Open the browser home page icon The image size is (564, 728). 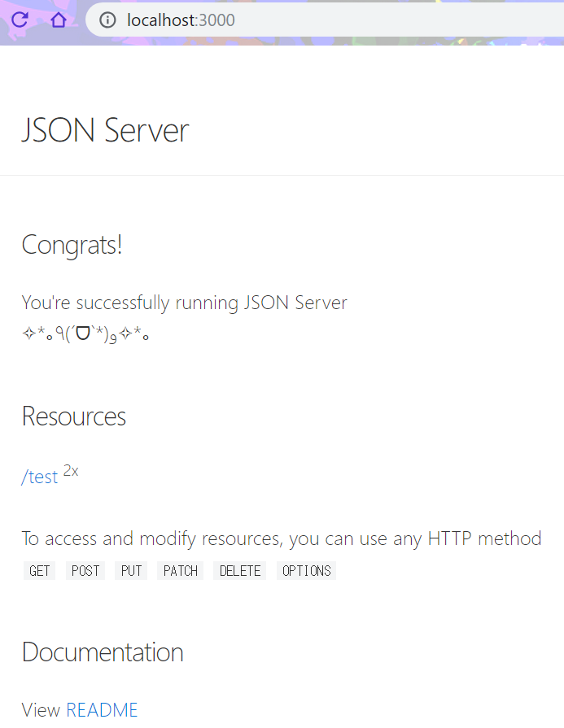click(x=59, y=20)
